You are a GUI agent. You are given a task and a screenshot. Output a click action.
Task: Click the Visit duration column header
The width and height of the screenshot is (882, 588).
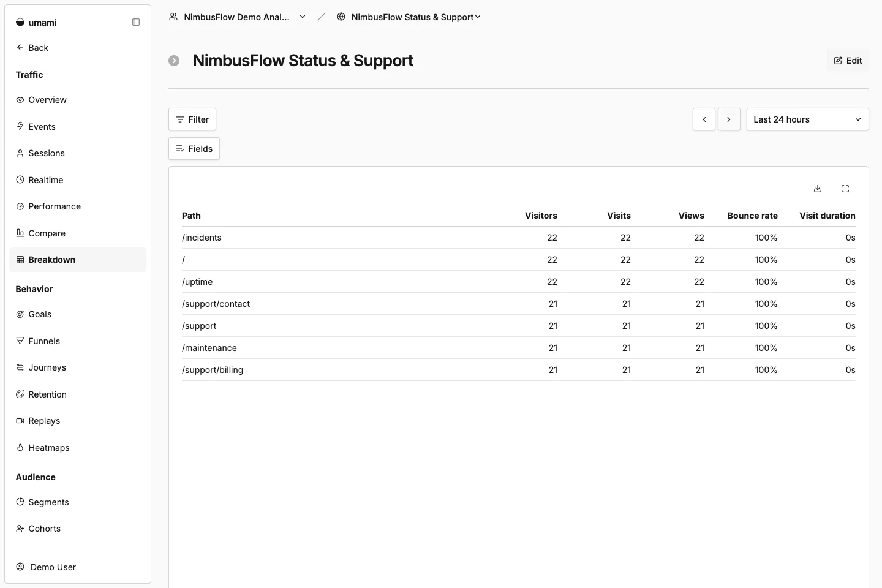click(827, 216)
